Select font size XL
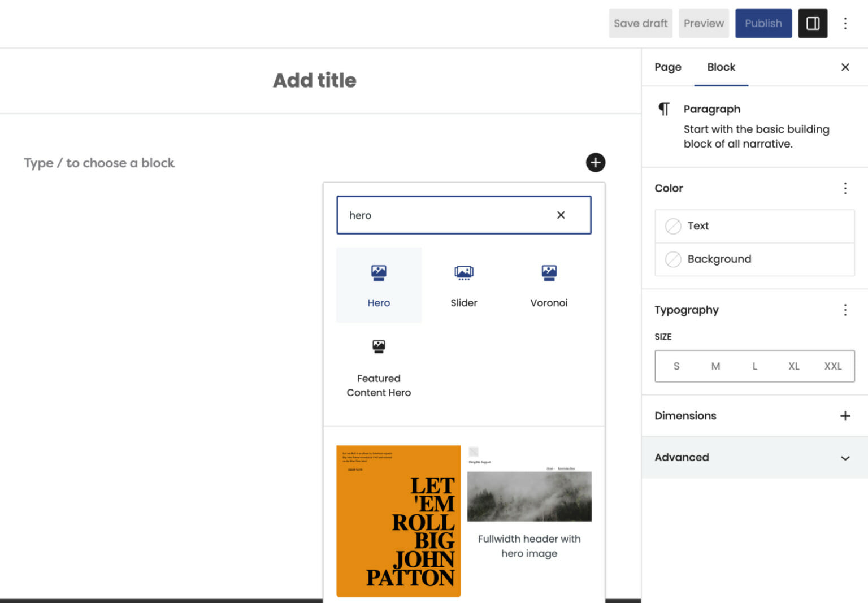868x603 pixels. click(793, 366)
